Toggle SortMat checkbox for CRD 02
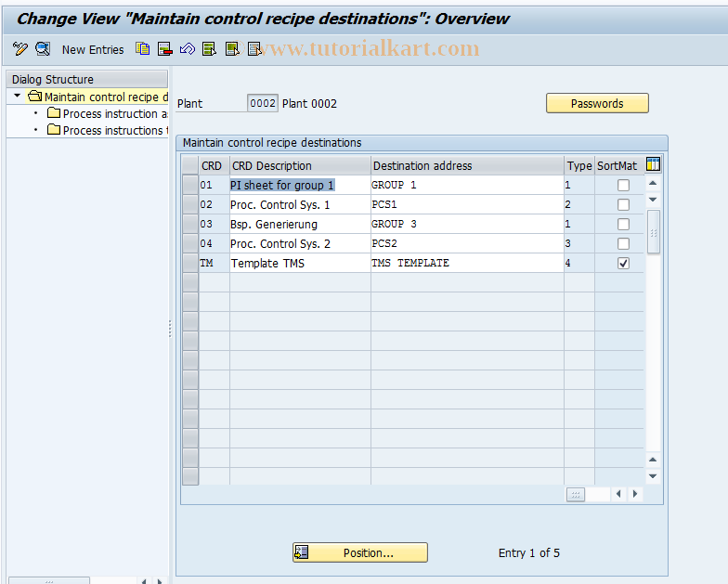The width and height of the screenshot is (728, 584). [x=623, y=204]
